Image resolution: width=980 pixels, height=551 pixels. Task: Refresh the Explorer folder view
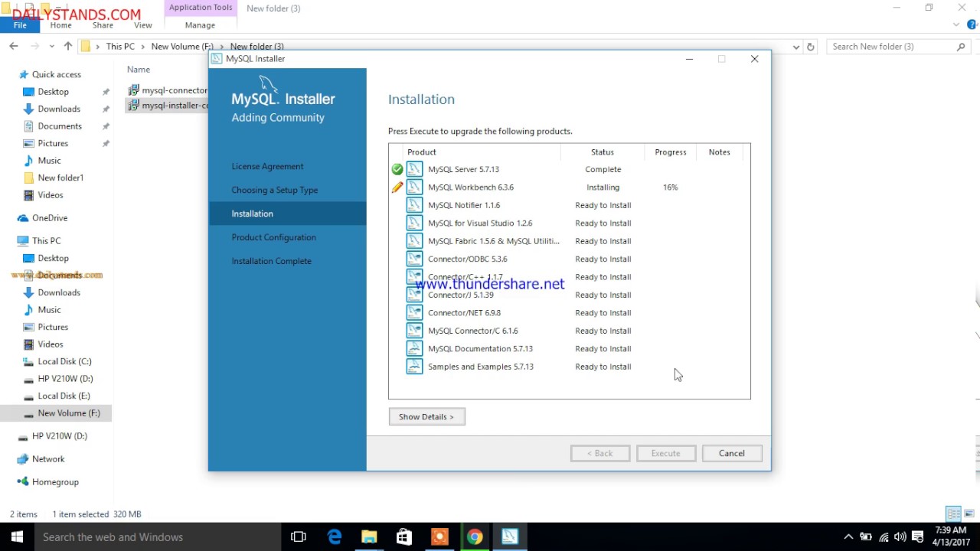pyautogui.click(x=811, y=47)
